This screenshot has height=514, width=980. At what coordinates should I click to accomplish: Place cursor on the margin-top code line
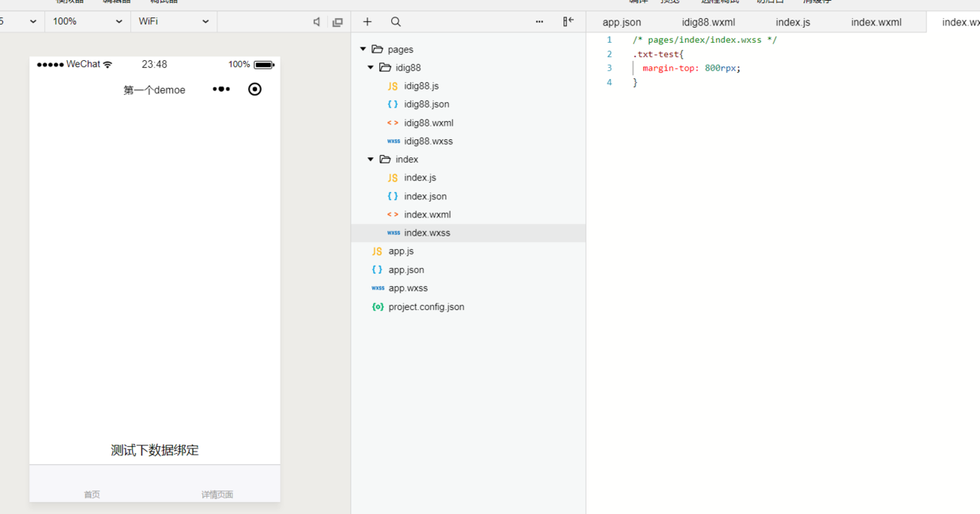(x=691, y=68)
